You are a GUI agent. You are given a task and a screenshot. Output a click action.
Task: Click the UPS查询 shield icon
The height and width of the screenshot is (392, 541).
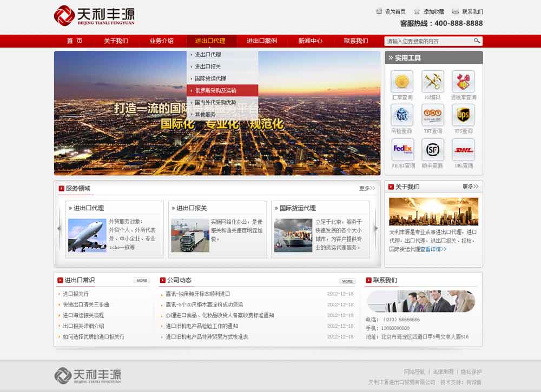click(463, 115)
